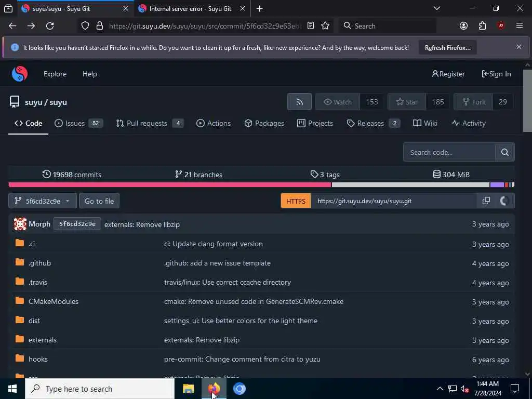This screenshot has width=532, height=399.
Task: Open the notification center icon
Action: [515, 389]
